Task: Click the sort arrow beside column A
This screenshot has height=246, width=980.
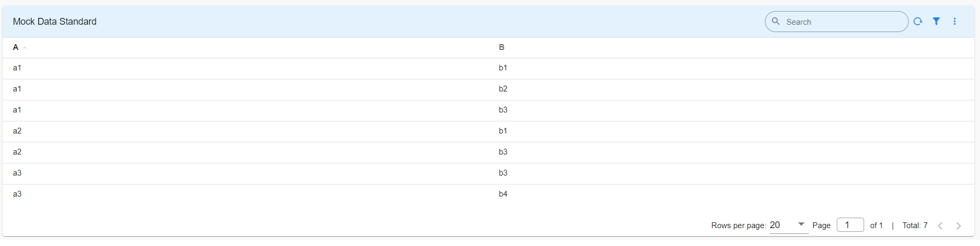Action: point(25,48)
